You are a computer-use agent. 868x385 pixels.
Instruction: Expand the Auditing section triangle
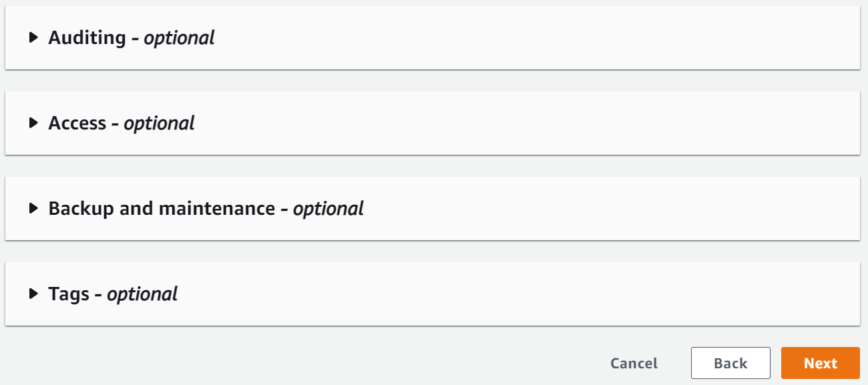[x=34, y=38]
